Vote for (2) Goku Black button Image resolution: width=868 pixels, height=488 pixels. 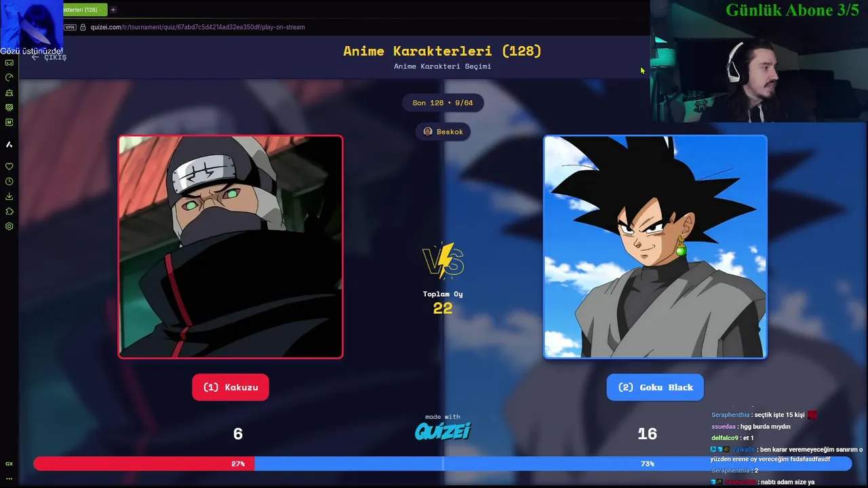coord(655,387)
